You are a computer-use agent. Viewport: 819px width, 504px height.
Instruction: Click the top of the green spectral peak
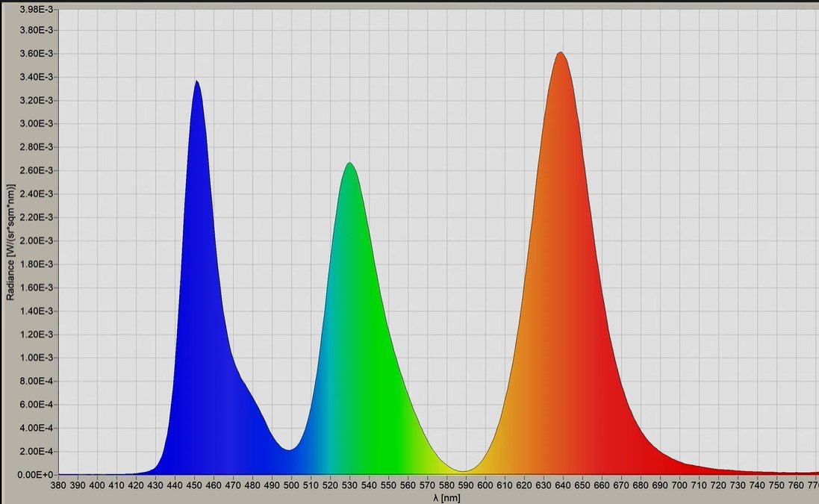click(349, 164)
